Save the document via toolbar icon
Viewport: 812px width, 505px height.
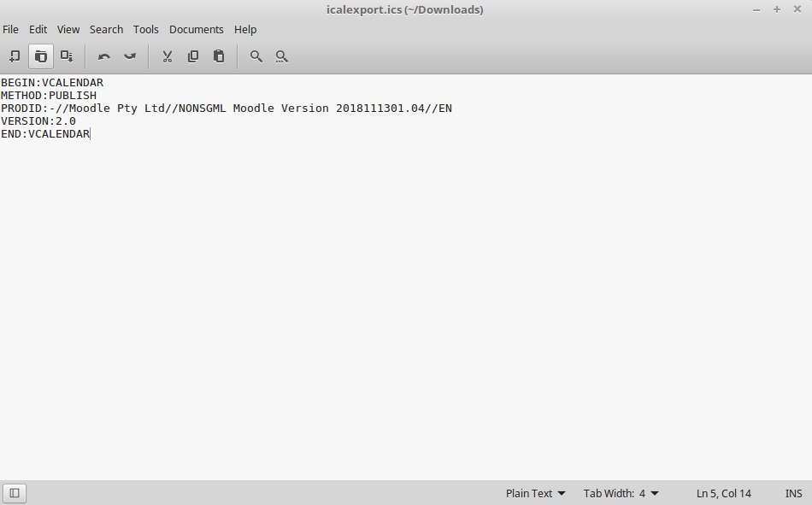coord(67,56)
